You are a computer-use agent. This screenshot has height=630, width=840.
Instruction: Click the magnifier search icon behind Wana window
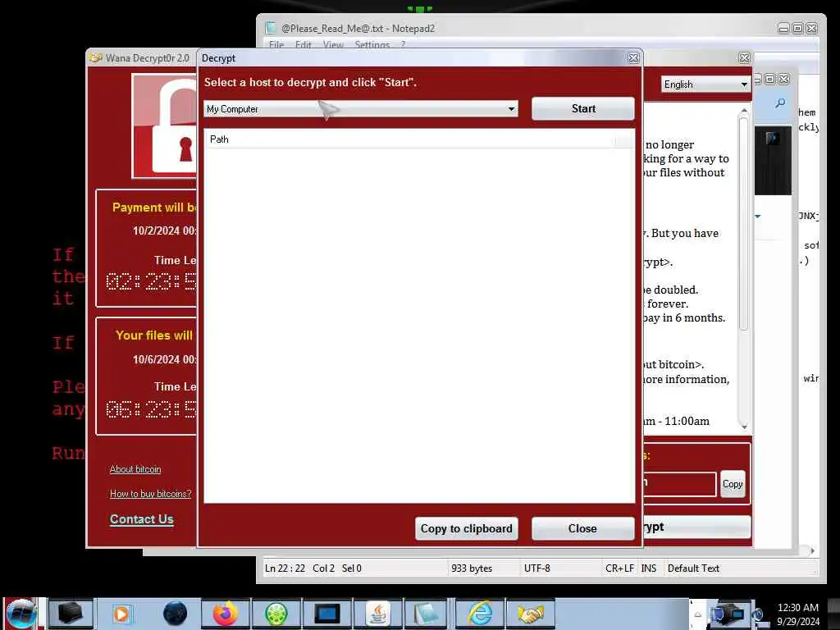pos(780,103)
